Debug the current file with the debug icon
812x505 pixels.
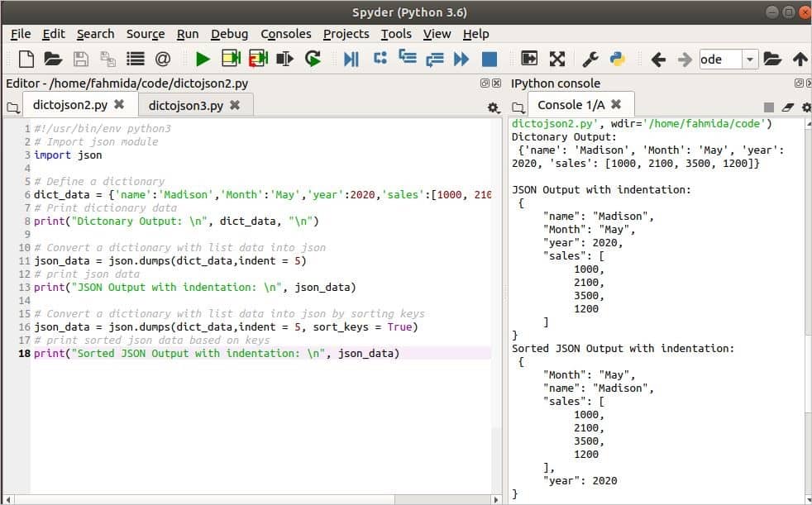tap(351, 59)
